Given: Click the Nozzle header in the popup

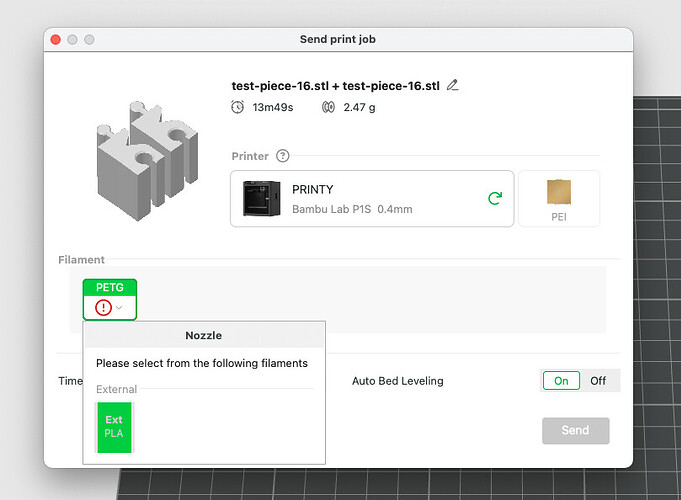Looking at the screenshot, I should pyautogui.click(x=204, y=335).
